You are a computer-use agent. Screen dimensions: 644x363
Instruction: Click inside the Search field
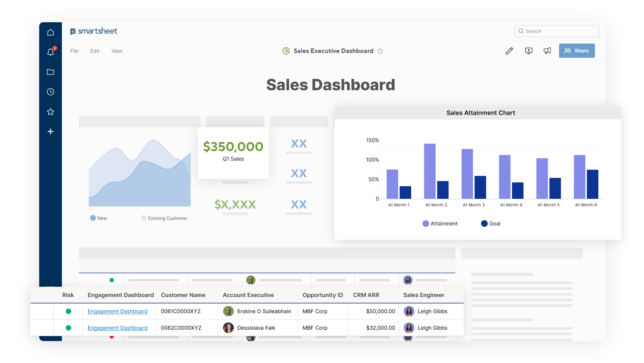click(x=557, y=31)
